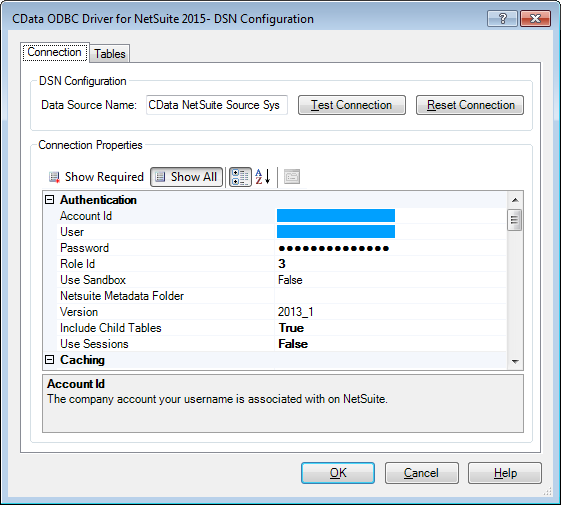Collapse the Authentication category
This screenshot has height=505, width=561.
click(50, 200)
